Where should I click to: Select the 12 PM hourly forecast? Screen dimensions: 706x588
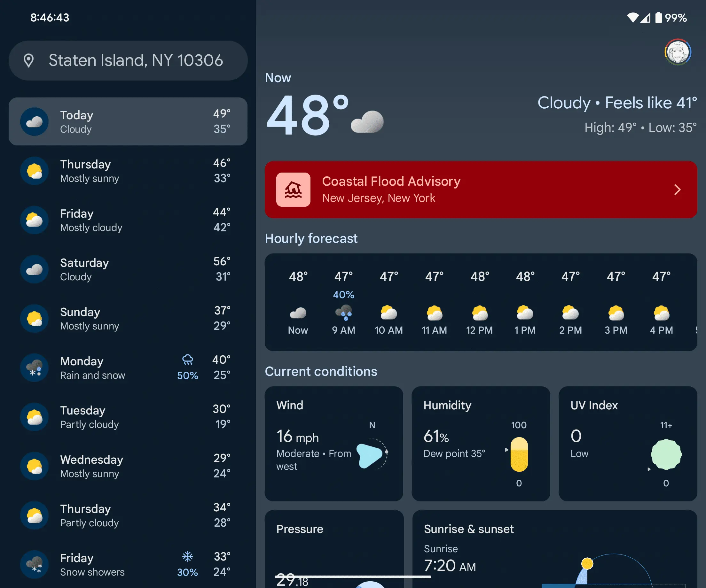pyautogui.click(x=479, y=304)
